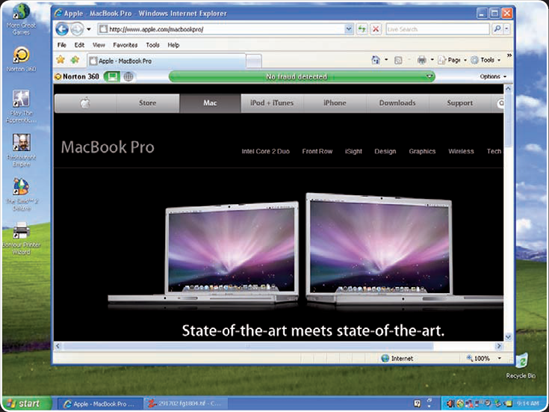Open the Favorites menu
This screenshot has width=549, height=412.
[x=125, y=45]
